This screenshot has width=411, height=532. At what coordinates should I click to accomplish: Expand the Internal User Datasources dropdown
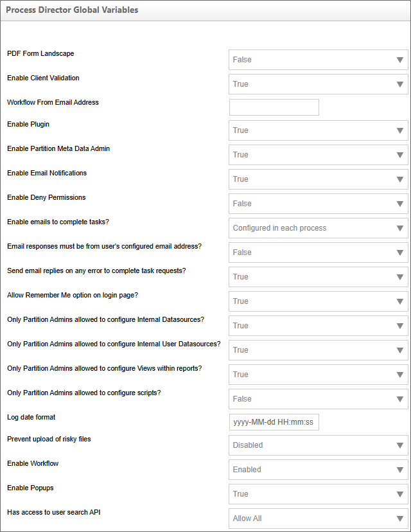[x=319, y=350]
